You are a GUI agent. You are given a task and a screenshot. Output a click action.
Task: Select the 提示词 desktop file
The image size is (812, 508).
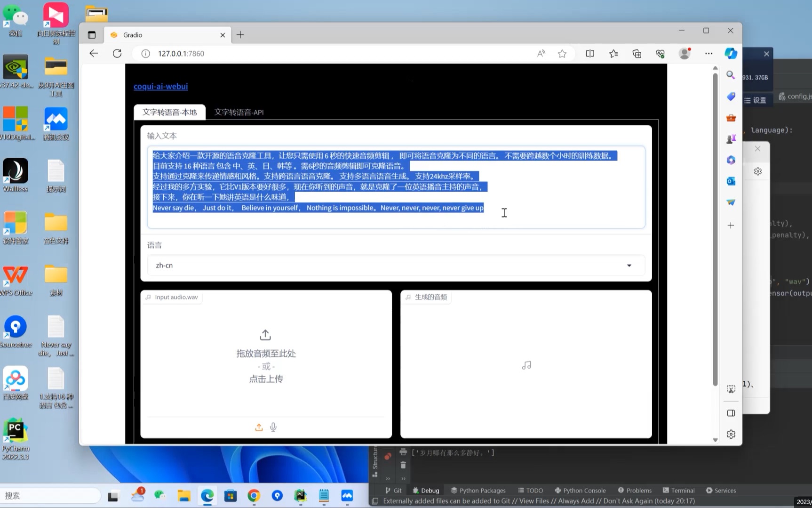[56, 176]
